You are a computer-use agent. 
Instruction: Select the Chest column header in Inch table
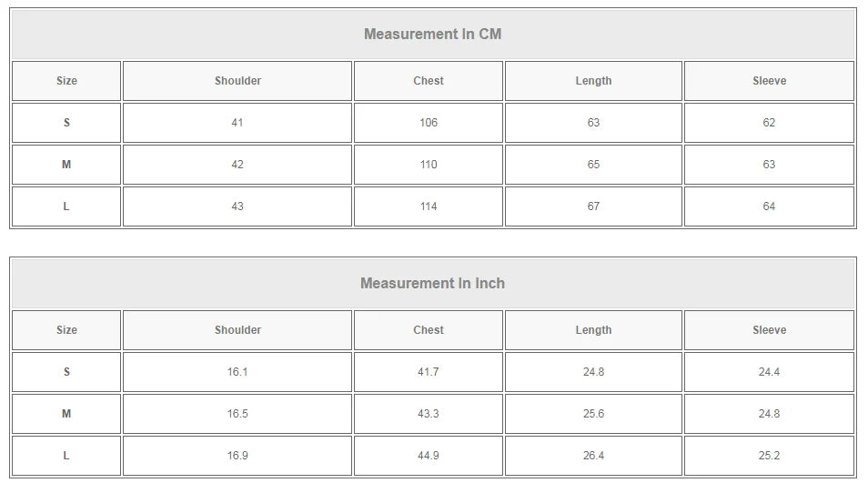(x=429, y=330)
